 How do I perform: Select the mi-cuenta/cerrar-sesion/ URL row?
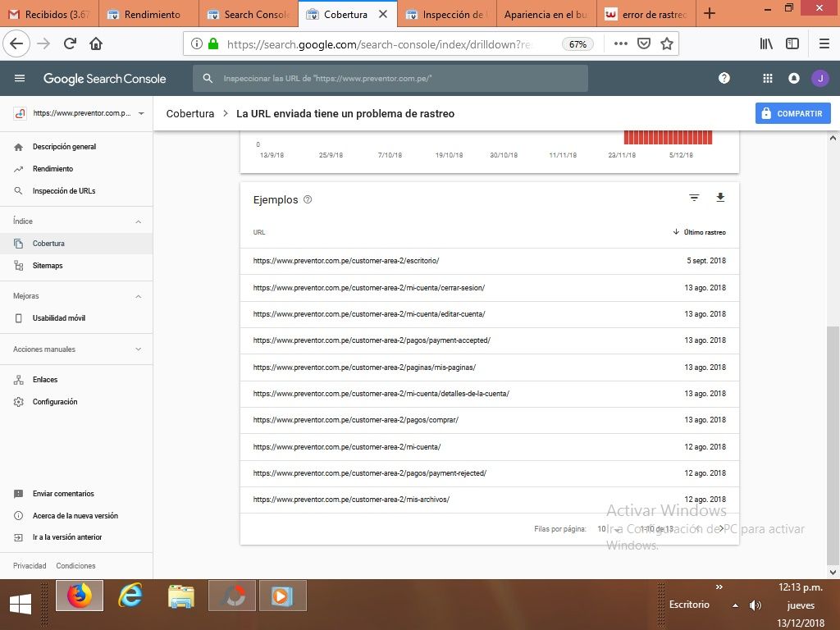(489, 288)
